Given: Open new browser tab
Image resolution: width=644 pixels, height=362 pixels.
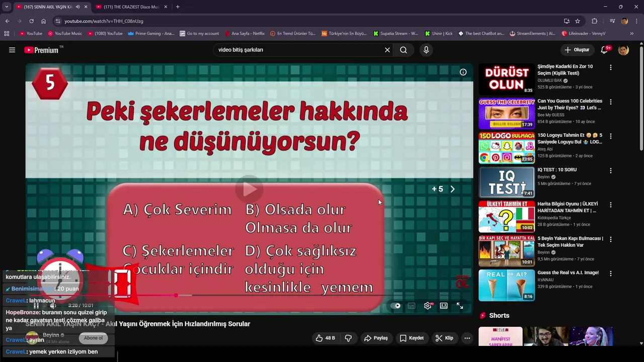Looking at the screenshot, I should click(x=178, y=7).
